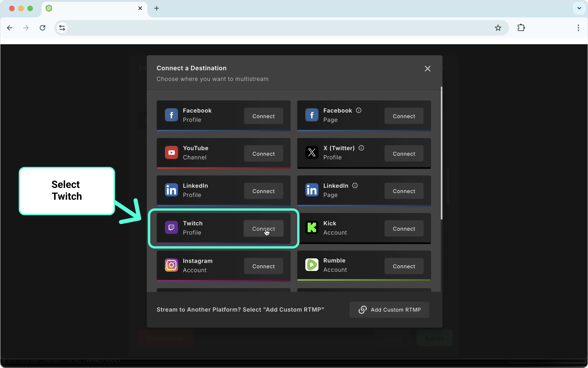Go forward in browser history
Viewport: 588px width, 368px height.
click(26, 28)
